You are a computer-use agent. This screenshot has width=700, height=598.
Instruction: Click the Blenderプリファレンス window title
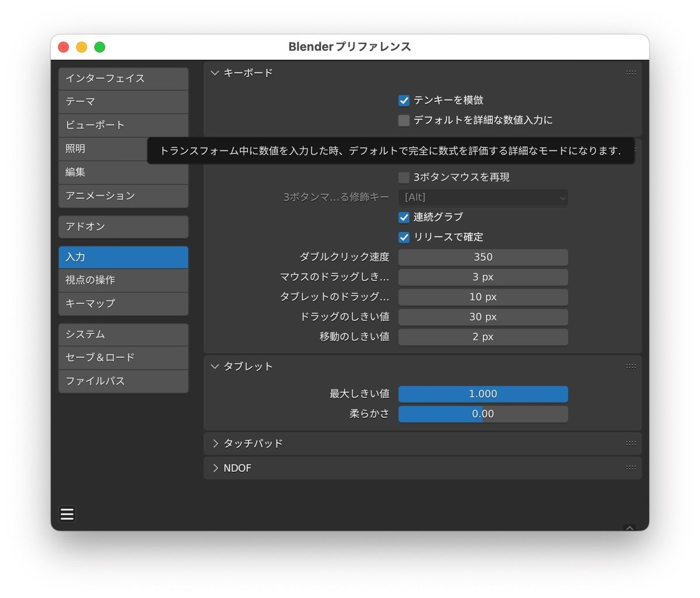(x=350, y=47)
